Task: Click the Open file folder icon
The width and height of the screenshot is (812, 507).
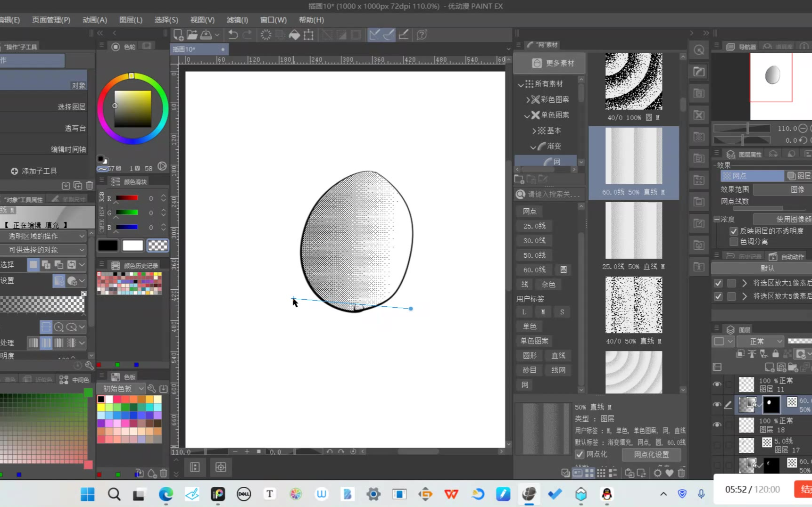Action: 192,34
